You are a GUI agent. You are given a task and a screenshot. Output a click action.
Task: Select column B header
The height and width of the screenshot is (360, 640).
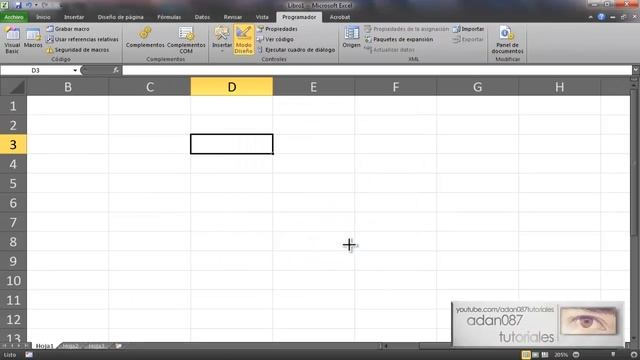68,87
